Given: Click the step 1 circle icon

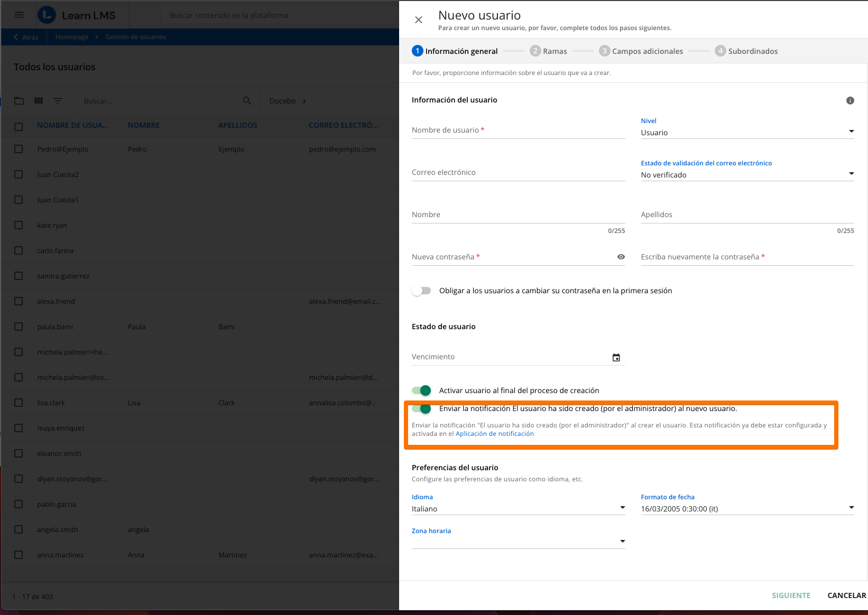Looking at the screenshot, I should pos(418,51).
